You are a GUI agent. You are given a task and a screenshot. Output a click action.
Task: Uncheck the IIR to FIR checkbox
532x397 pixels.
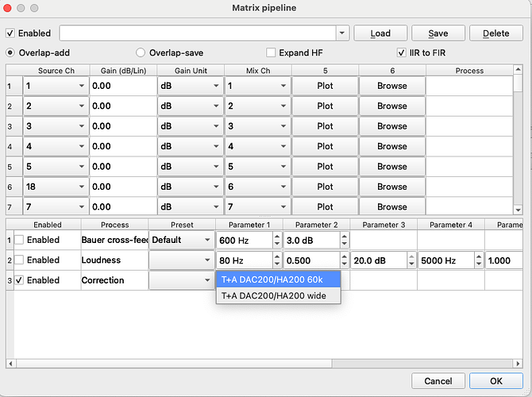pyautogui.click(x=401, y=52)
